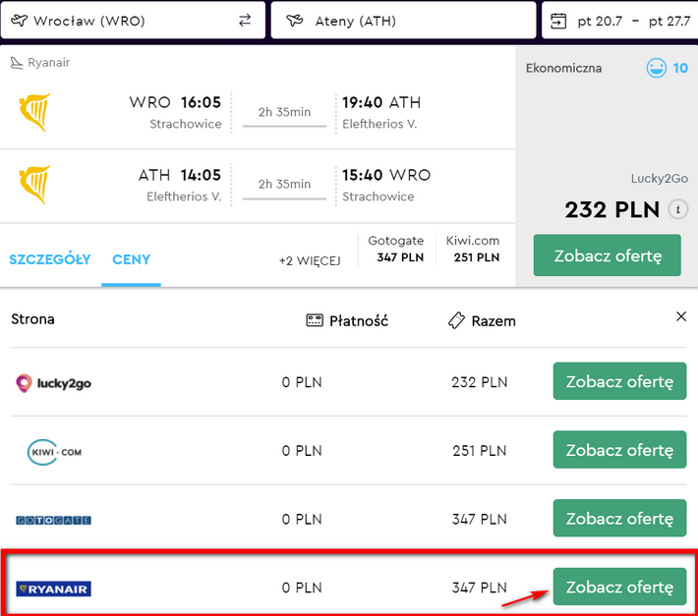Click 0 PLN payment in Ryanair row
Image resolution: width=698 pixels, height=616 pixels.
[302, 588]
